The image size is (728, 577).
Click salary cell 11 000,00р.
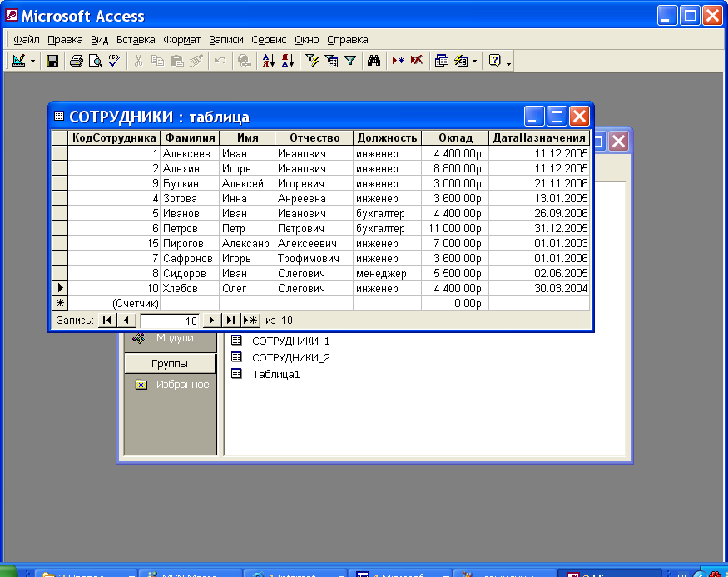click(x=455, y=229)
